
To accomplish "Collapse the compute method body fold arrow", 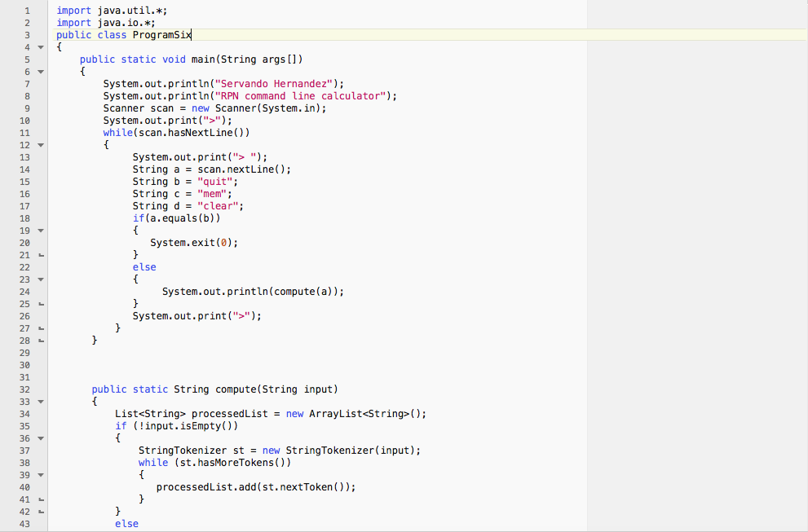I will (x=39, y=402).
